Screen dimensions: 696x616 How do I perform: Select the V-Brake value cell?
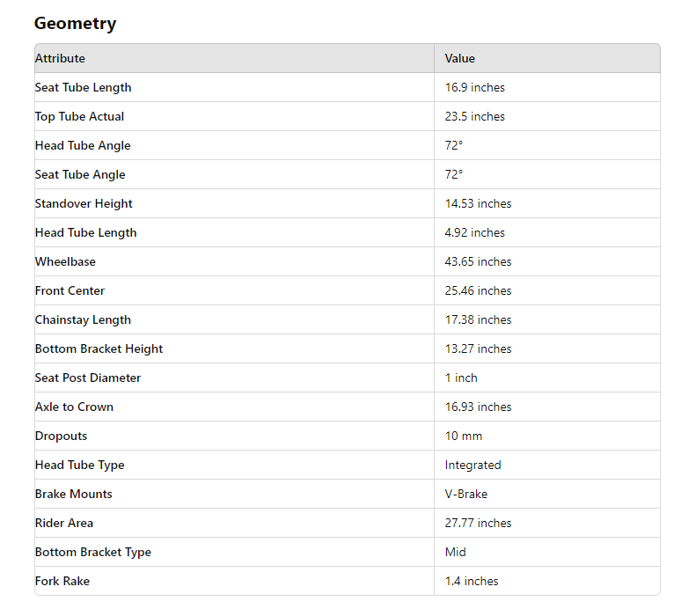tap(465, 495)
